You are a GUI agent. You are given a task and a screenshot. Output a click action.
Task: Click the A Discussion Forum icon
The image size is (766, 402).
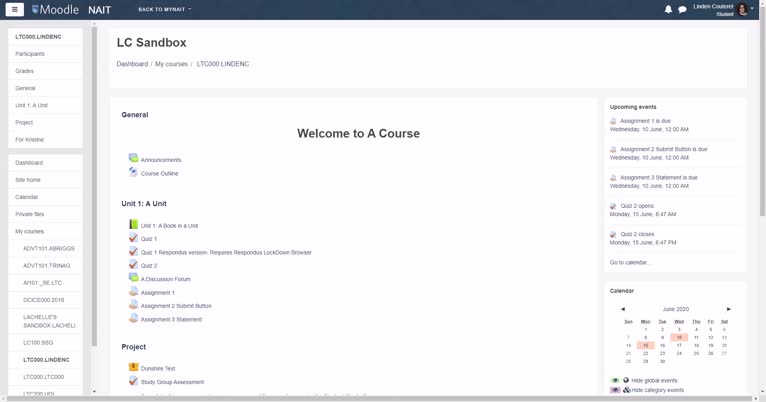tap(133, 277)
